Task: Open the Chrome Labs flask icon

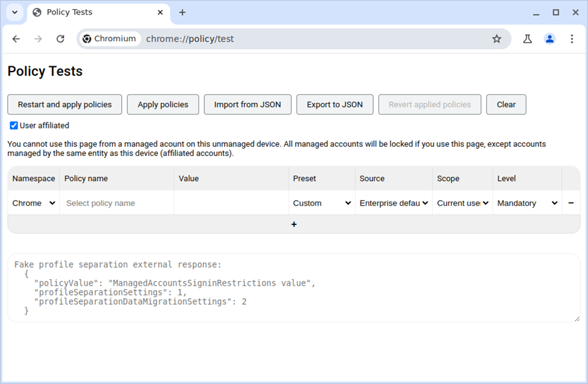Action: (527, 39)
